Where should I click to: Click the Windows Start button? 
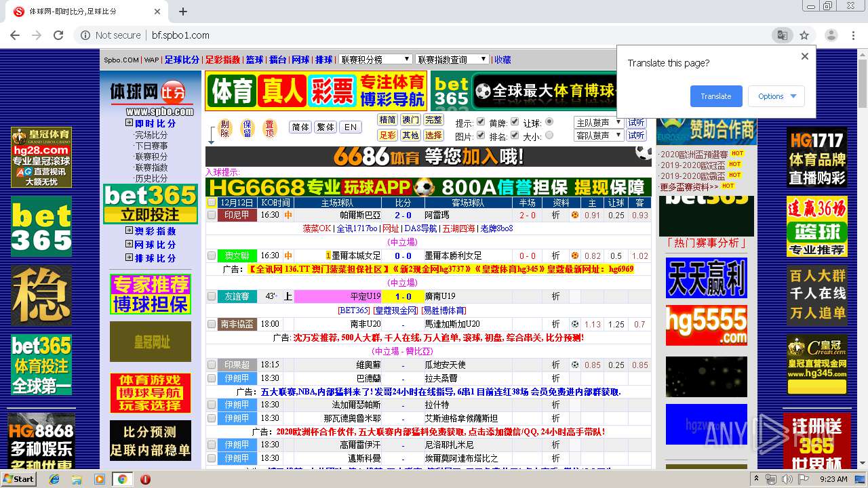tap(19, 479)
